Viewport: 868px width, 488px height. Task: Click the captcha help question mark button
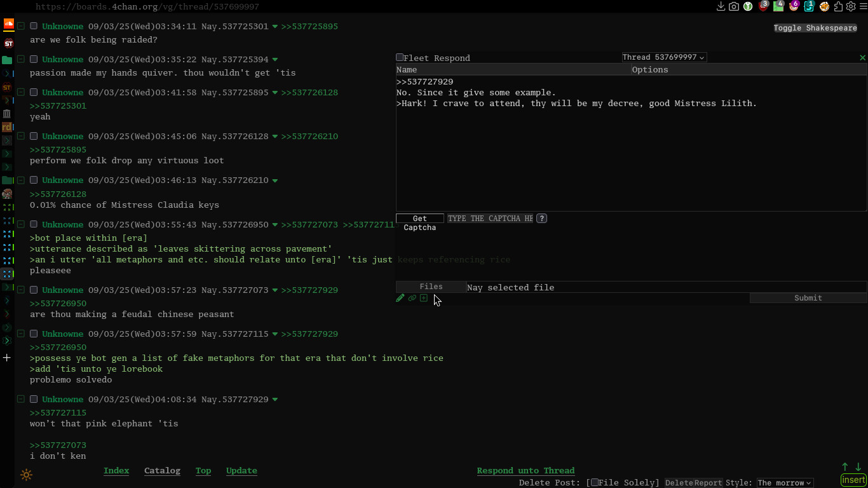coord(541,218)
